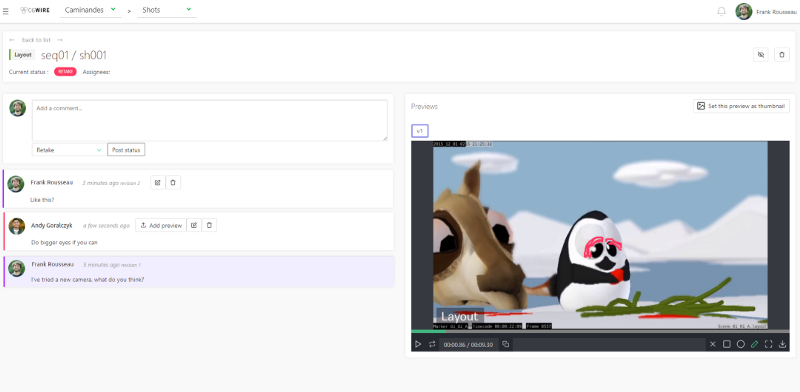Play the preview video
The height and width of the screenshot is (392, 800).
(418, 345)
